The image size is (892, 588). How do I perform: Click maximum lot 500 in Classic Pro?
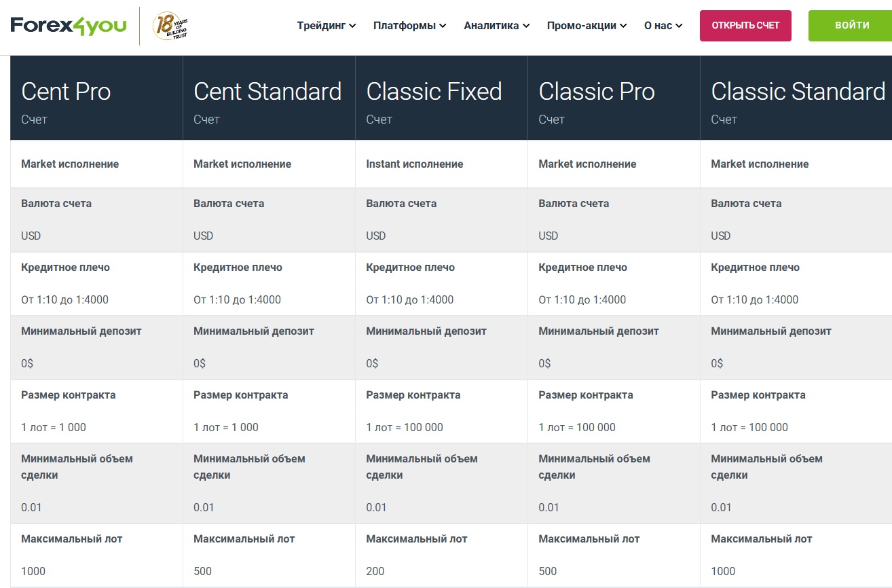(548, 571)
